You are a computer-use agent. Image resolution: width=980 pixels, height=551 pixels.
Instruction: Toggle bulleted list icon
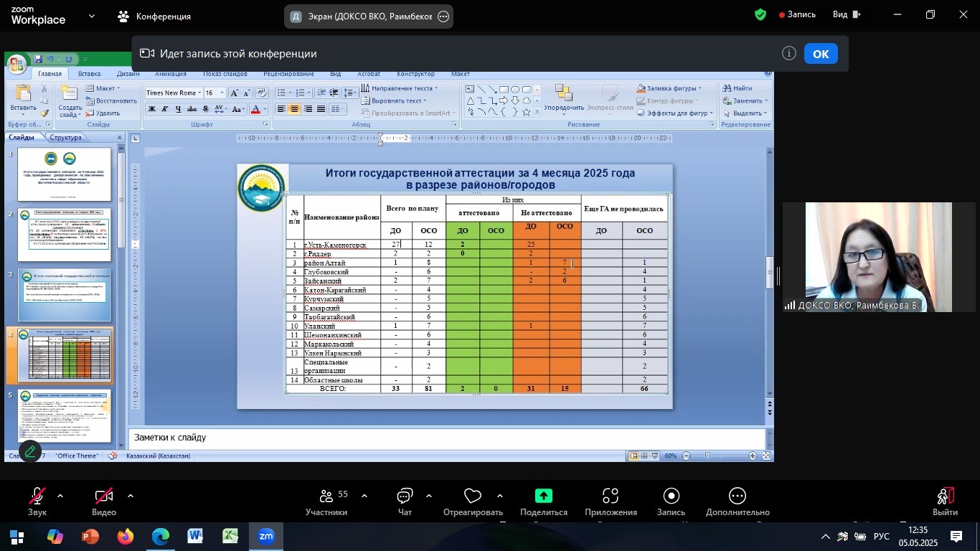(x=281, y=93)
